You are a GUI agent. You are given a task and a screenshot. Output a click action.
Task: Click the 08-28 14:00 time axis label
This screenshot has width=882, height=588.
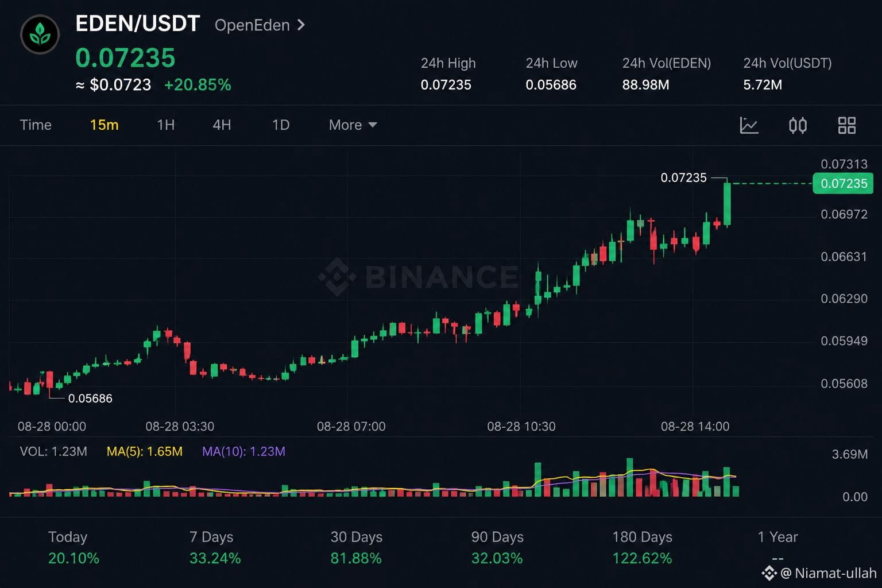695,427
